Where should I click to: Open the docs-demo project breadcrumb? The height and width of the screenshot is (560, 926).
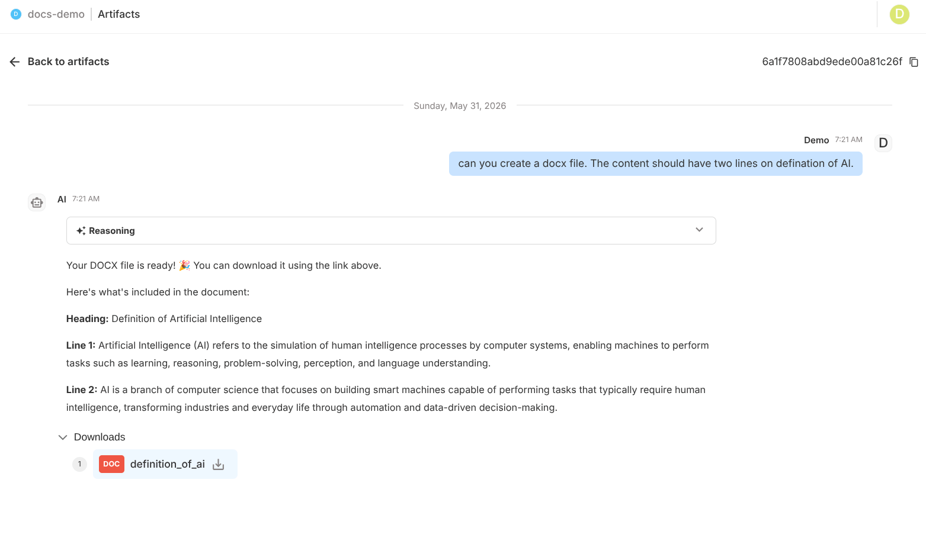56,14
